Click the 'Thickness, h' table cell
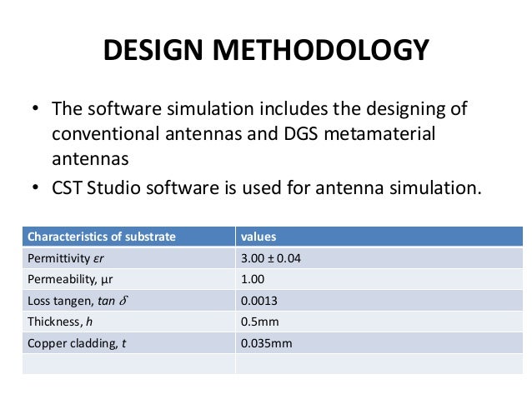 pos(128,322)
